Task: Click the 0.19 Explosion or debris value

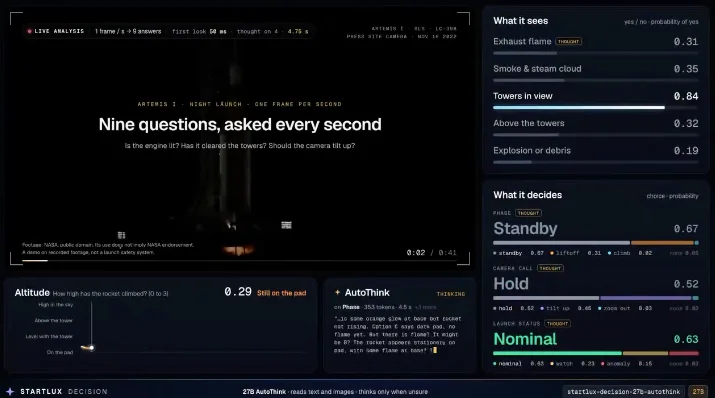Action: pyautogui.click(x=686, y=151)
